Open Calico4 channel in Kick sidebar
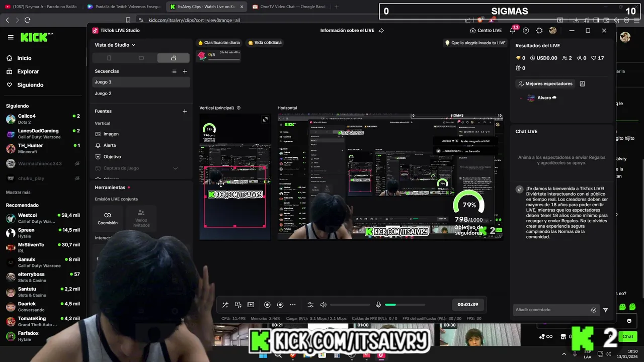Screen dimensions: 644x362 click(x=43, y=119)
